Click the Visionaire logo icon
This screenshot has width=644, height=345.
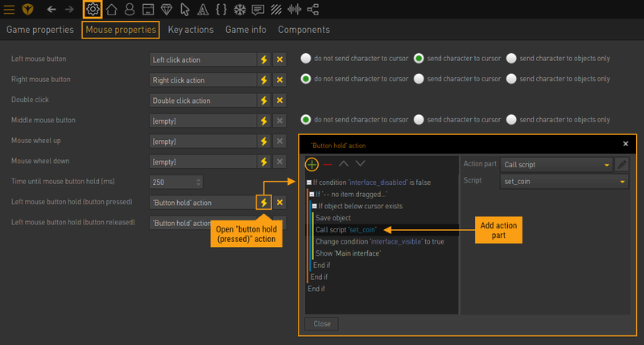pos(27,9)
